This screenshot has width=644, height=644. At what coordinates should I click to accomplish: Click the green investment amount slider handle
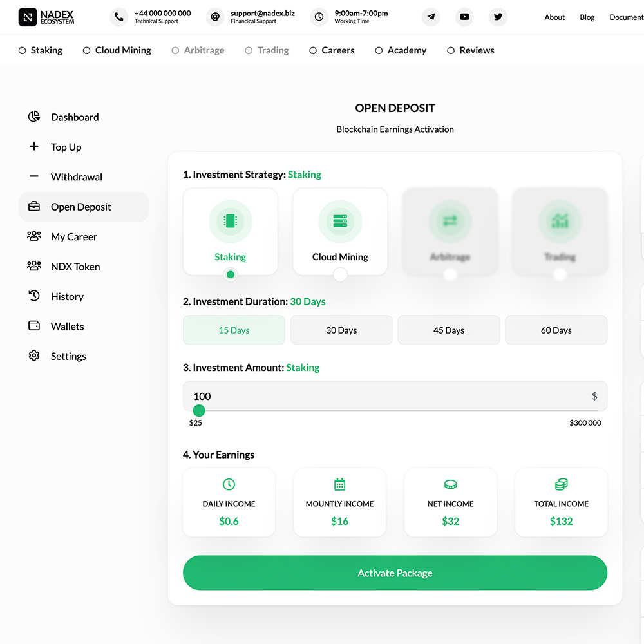[x=199, y=410]
